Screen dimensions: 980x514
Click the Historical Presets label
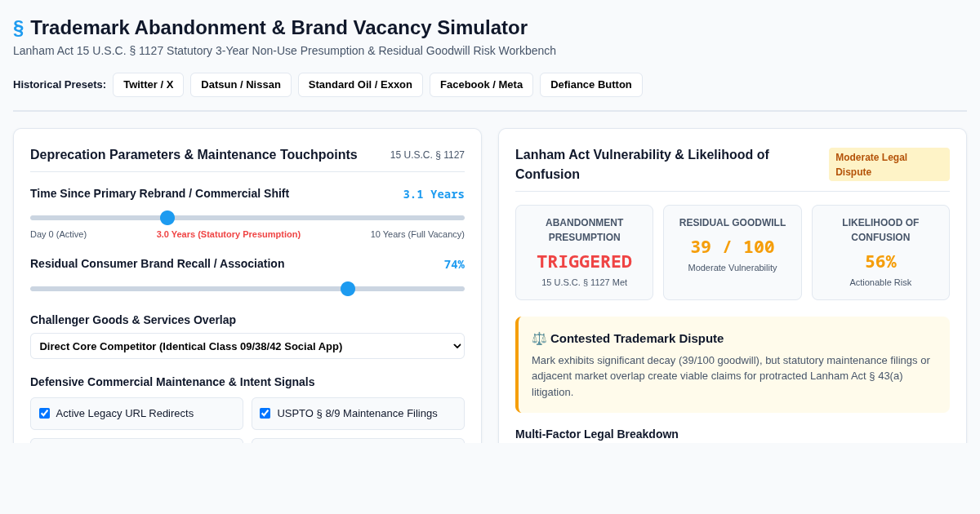pyautogui.click(x=60, y=85)
